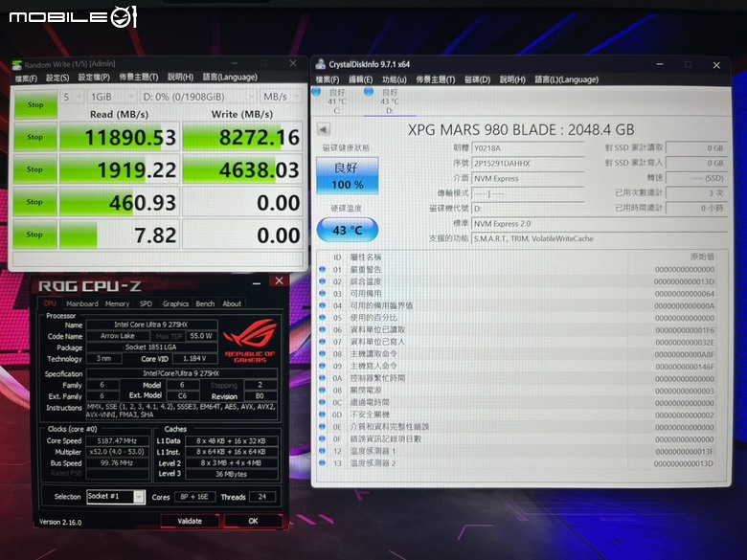Click Stop button beside 1919.22 row

tap(35, 169)
